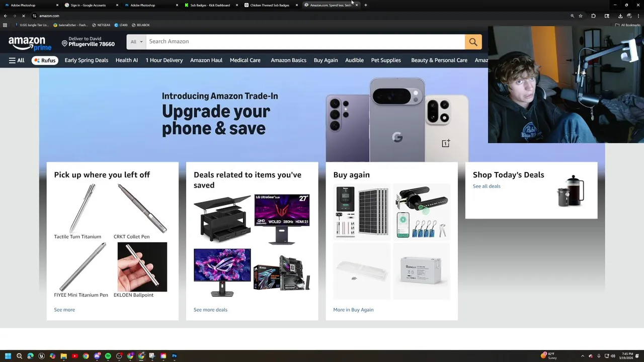This screenshot has width=644, height=362.
Task: Click the stop loading X button
Action: (x=23, y=16)
